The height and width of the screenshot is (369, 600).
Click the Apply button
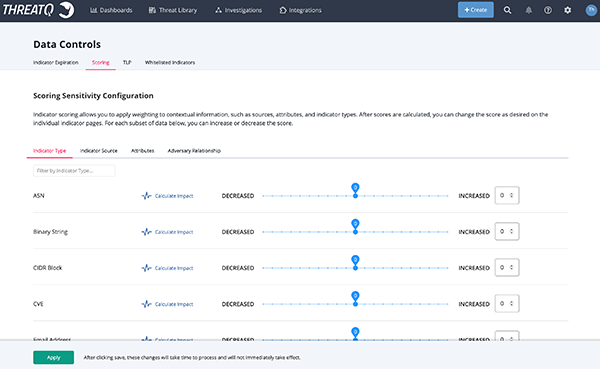point(54,358)
